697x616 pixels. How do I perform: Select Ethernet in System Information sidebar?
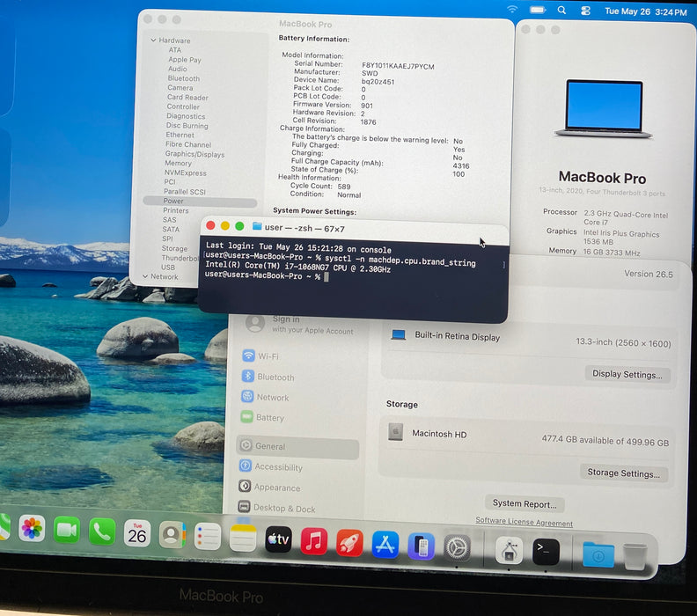(x=180, y=135)
